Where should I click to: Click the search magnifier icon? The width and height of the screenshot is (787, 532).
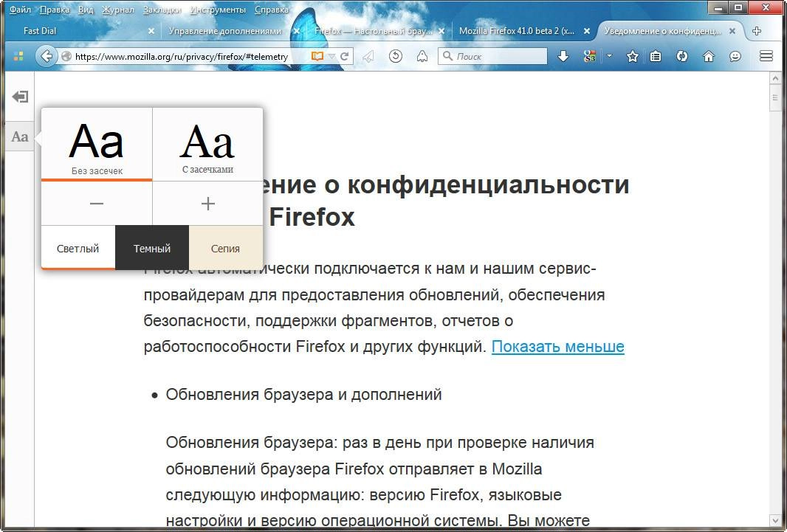447,56
